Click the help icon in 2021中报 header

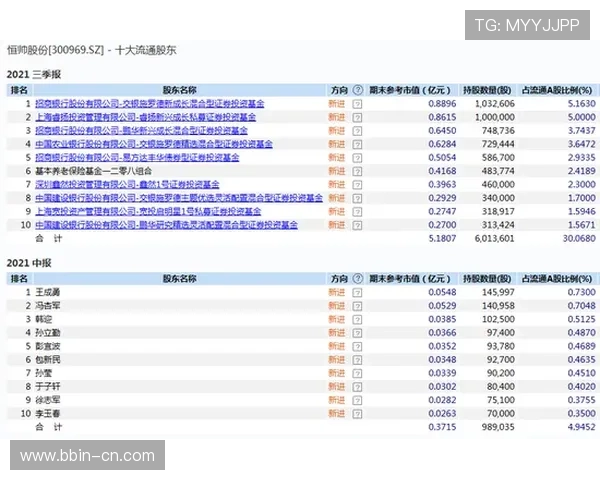coord(357,279)
